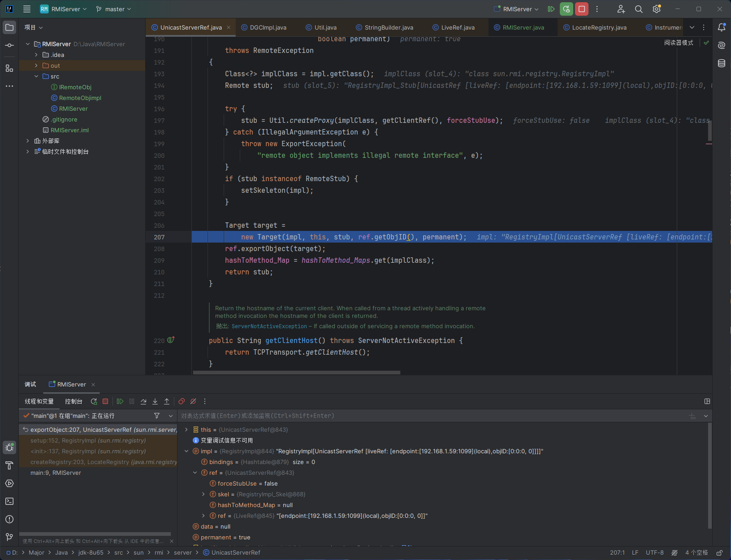The height and width of the screenshot is (560, 731).
Task: Open the Git tool window
Action: coord(9,537)
